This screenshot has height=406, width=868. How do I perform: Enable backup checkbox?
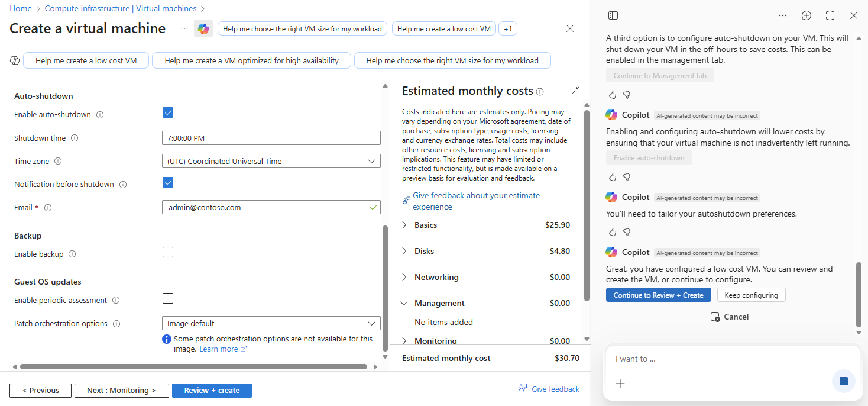pos(168,252)
